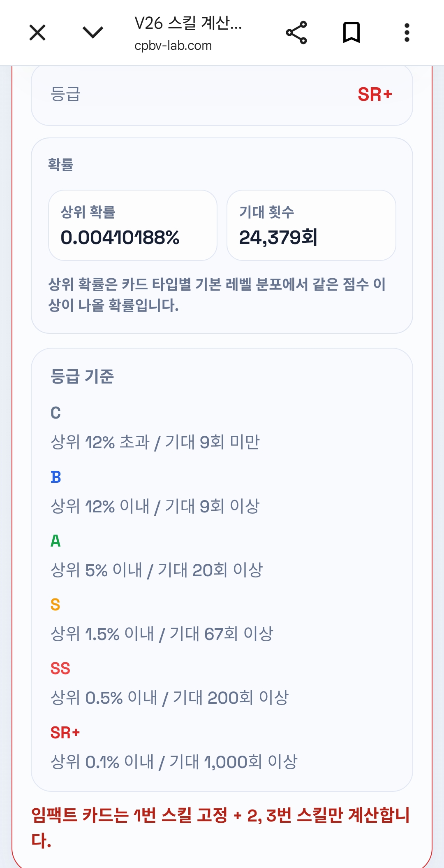Expand the browser chevron dropdown
Viewport: 444px width, 868px height.
pyautogui.click(x=93, y=33)
